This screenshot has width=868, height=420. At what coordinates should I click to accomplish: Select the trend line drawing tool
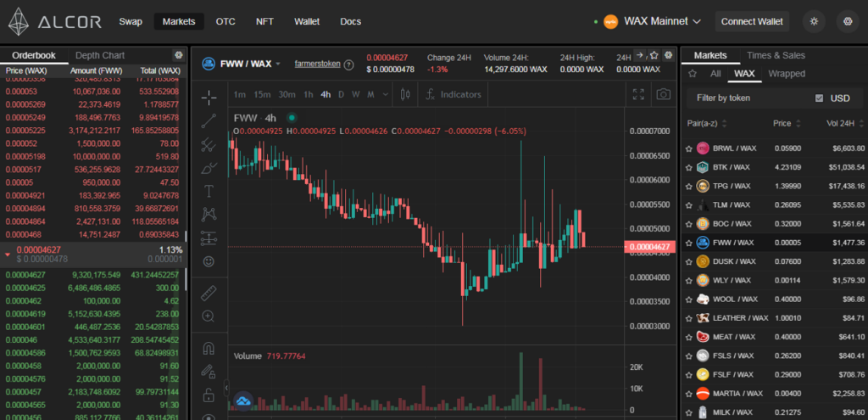[x=209, y=120]
